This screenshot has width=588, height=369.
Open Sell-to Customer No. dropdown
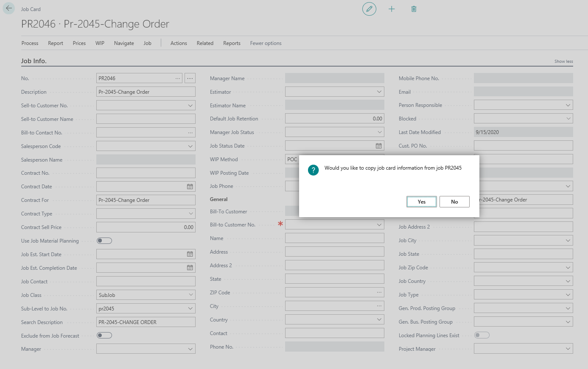pos(190,106)
